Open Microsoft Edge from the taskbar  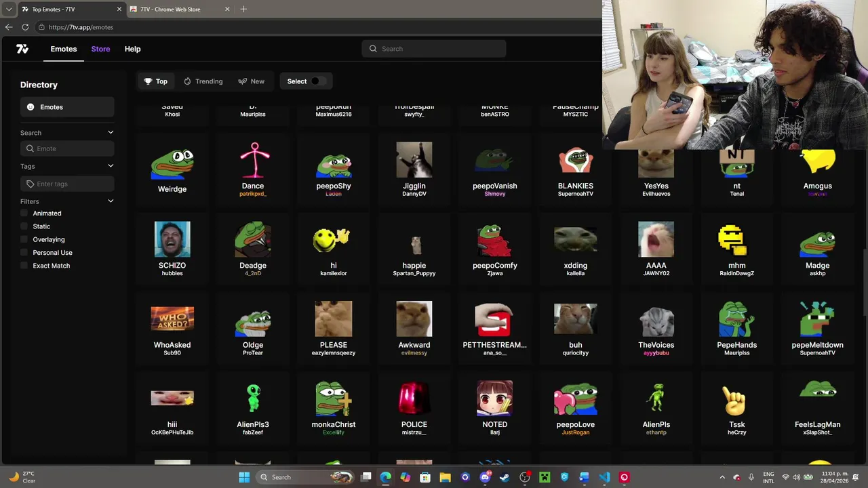pos(385,477)
